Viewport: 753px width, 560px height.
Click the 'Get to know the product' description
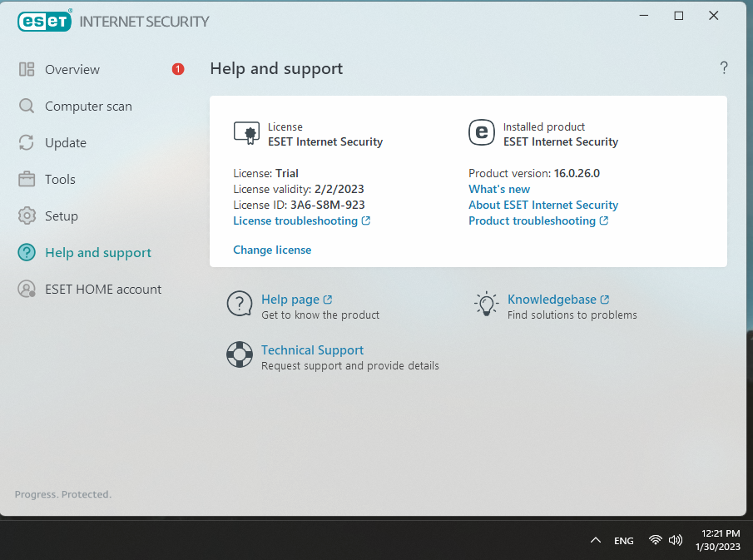coord(320,315)
